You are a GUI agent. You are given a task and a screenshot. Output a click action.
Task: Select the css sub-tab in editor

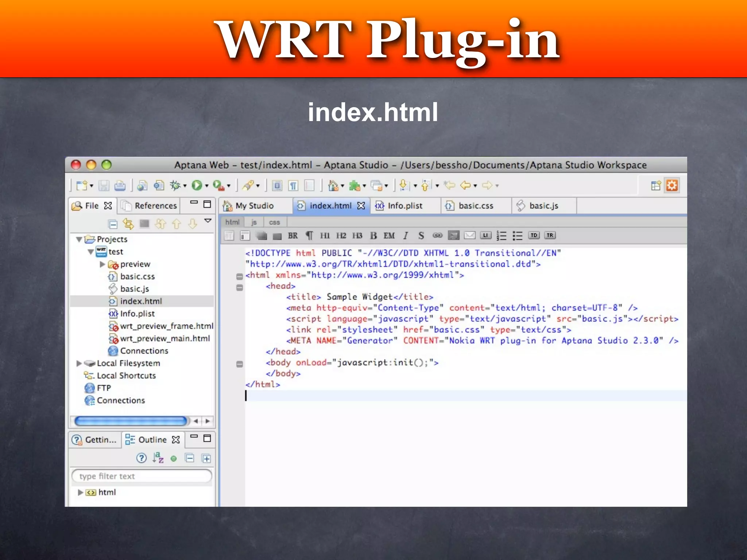pos(274,222)
